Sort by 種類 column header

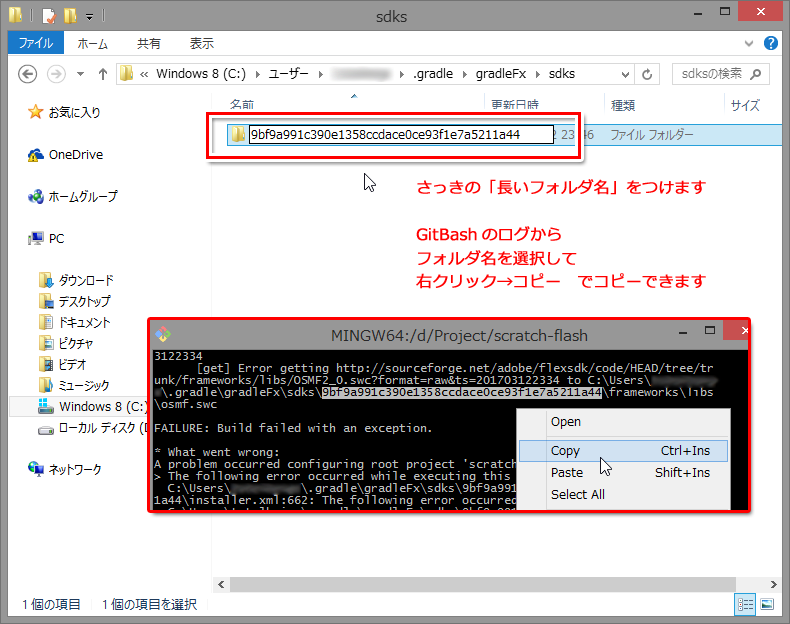[623, 105]
